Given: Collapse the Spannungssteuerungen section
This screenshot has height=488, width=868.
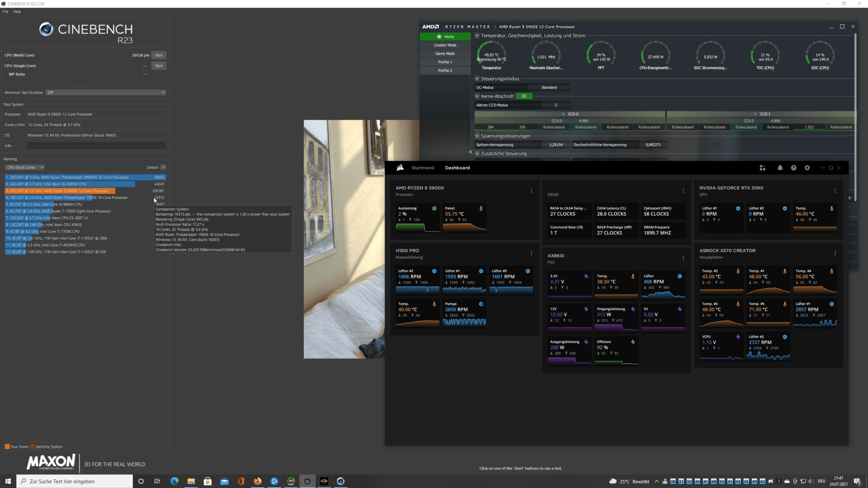Looking at the screenshot, I should pyautogui.click(x=477, y=136).
